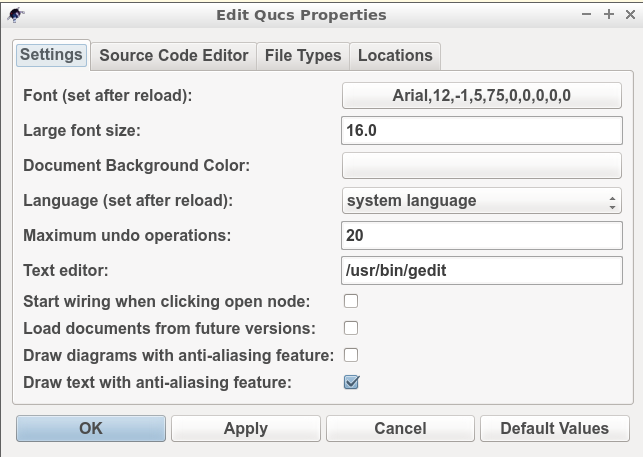The width and height of the screenshot is (643, 457).
Task: Open the File Types tab
Action: (303, 56)
